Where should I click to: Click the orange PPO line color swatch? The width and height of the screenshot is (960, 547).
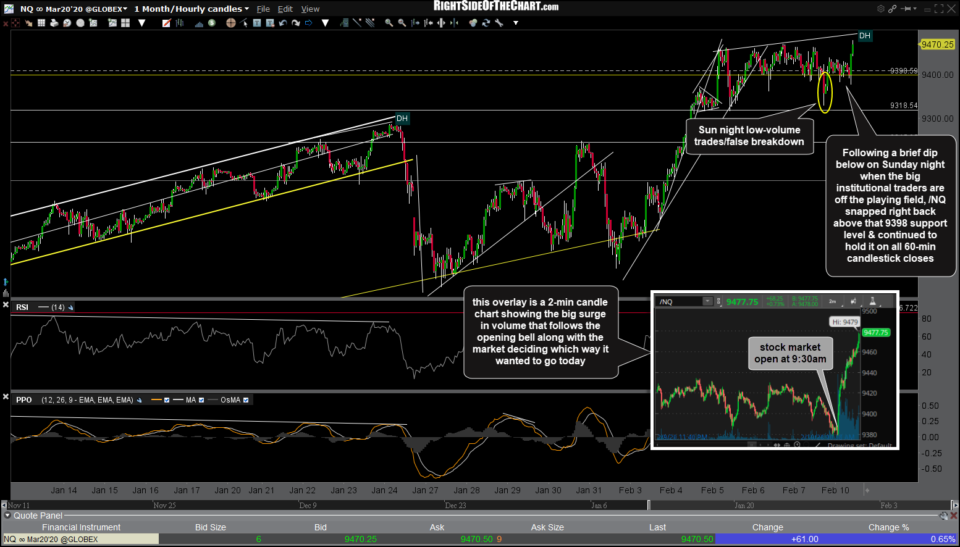pos(156,400)
